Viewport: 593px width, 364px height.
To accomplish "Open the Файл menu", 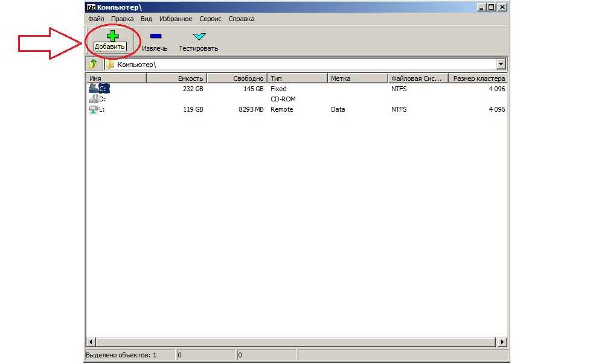I will coord(96,19).
